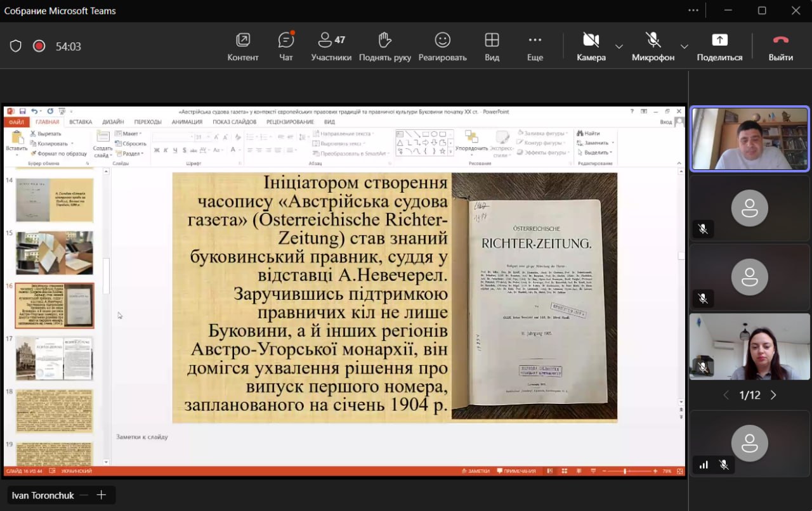Go to next participants page

(773, 395)
